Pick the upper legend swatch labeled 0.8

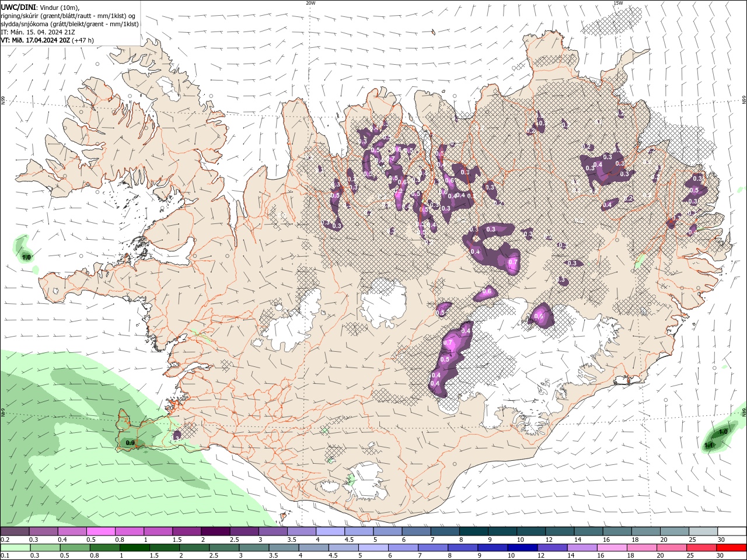(x=130, y=531)
